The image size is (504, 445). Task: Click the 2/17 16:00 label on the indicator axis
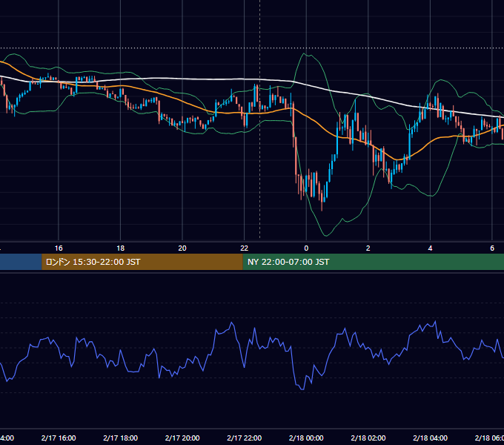pyautogui.click(x=59, y=438)
